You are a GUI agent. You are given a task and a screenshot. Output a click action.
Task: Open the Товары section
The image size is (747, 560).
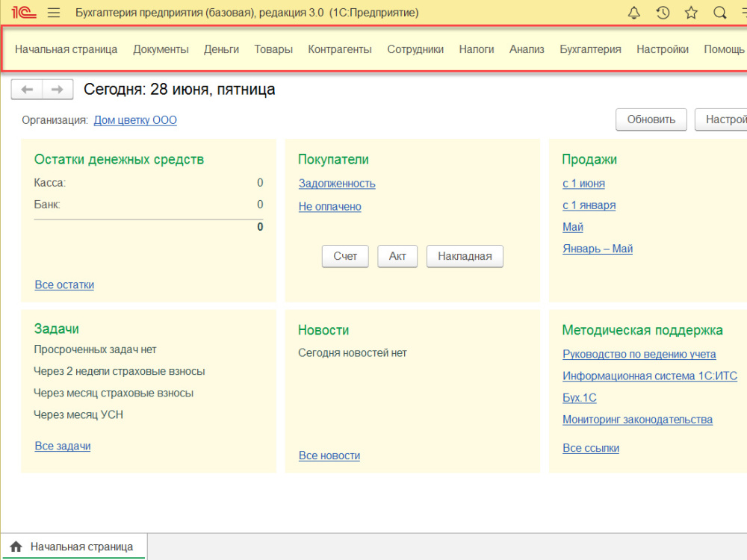[273, 49]
